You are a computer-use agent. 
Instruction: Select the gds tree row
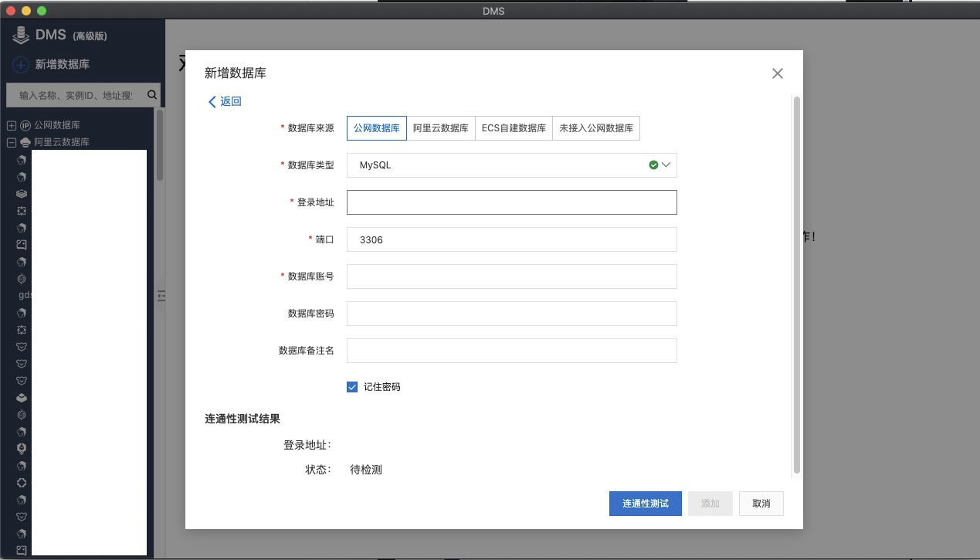(26, 295)
